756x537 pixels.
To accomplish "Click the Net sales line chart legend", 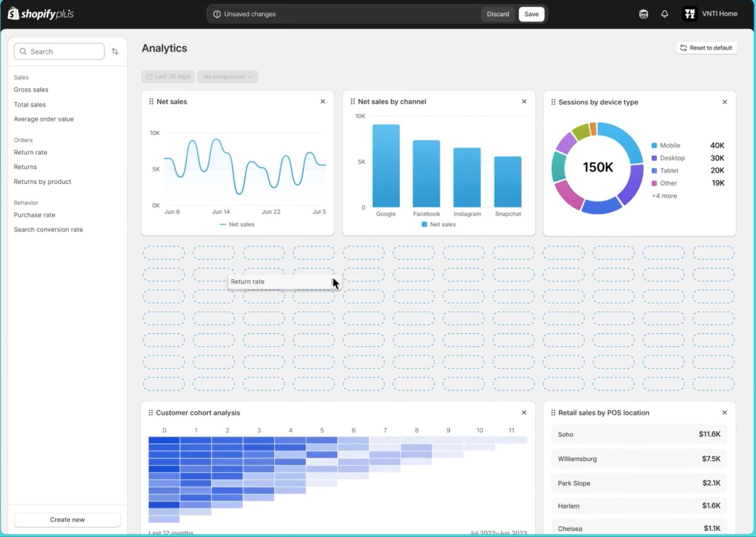I will [237, 224].
